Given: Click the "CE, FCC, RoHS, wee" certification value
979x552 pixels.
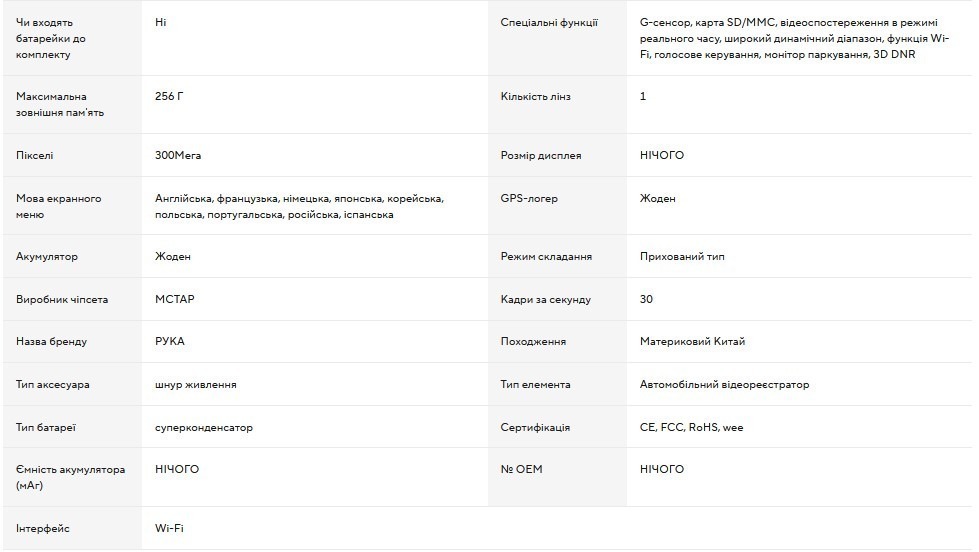Looking at the screenshot, I should [691, 427].
